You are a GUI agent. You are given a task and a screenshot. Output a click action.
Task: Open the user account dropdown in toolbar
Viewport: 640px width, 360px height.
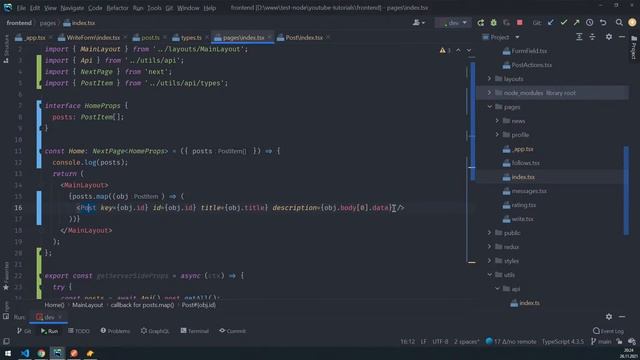pyautogui.click(x=419, y=23)
